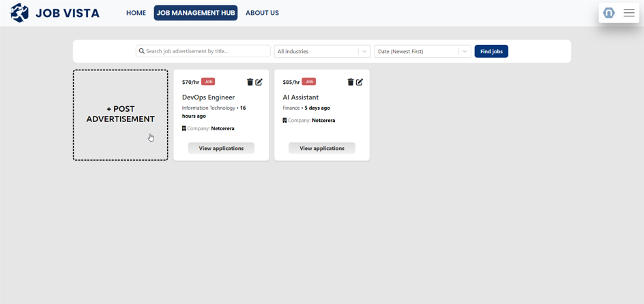Open the About Us page

click(x=262, y=13)
